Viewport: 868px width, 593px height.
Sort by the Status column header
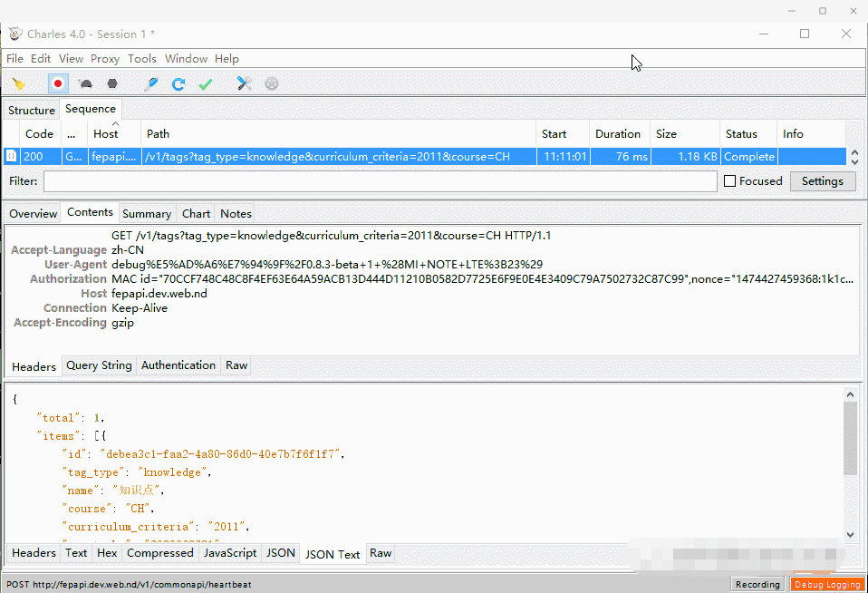pos(748,134)
